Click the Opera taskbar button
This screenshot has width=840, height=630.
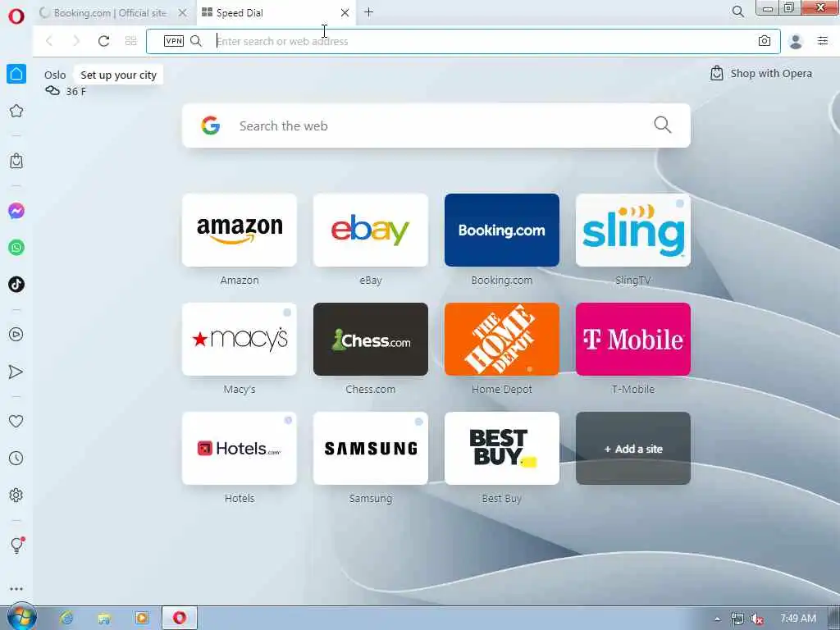click(x=180, y=619)
